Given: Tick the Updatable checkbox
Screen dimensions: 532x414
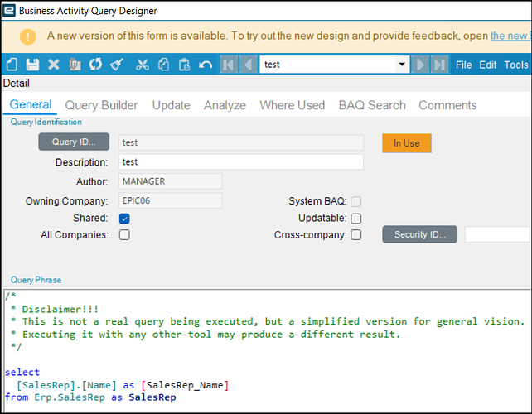Looking at the screenshot, I should pos(356,219).
